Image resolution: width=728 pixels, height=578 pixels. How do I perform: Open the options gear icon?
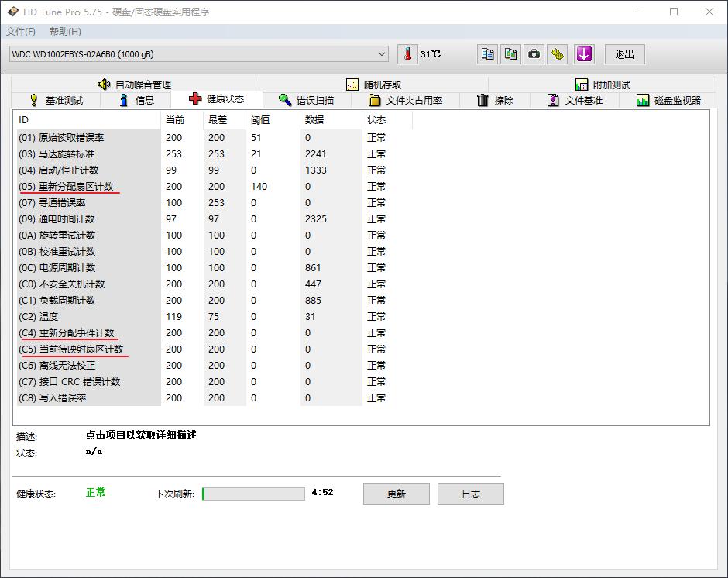(x=557, y=54)
